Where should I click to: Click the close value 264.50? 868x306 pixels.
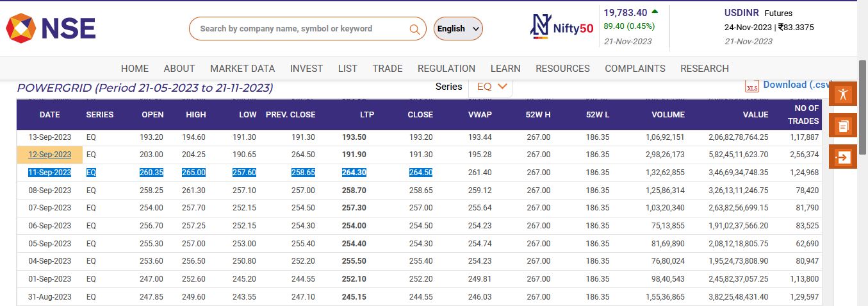point(421,173)
